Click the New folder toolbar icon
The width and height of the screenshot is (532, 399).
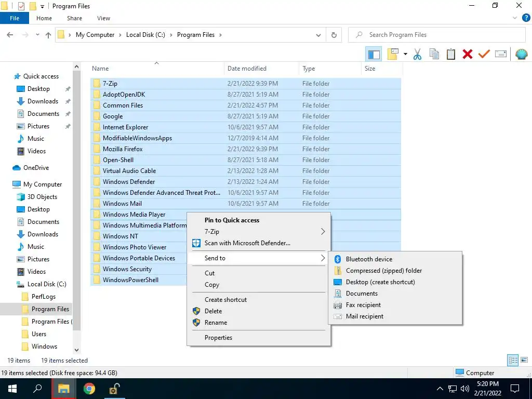pyautogui.click(x=393, y=54)
